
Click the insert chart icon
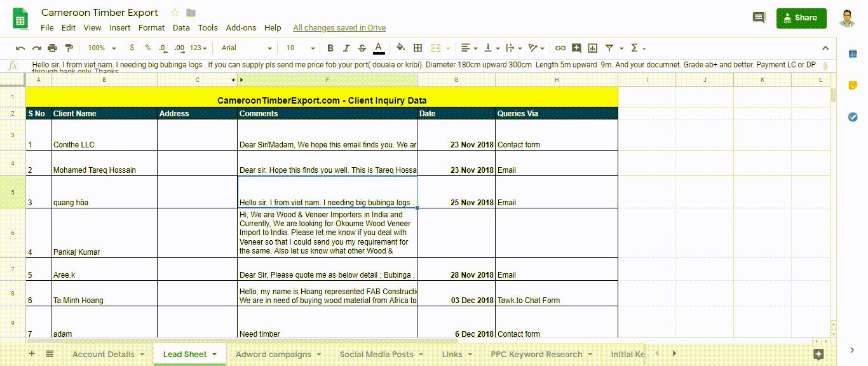tap(593, 48)
